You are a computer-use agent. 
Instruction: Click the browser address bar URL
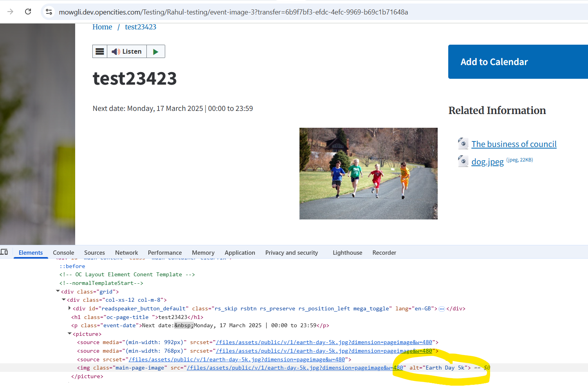233,12
